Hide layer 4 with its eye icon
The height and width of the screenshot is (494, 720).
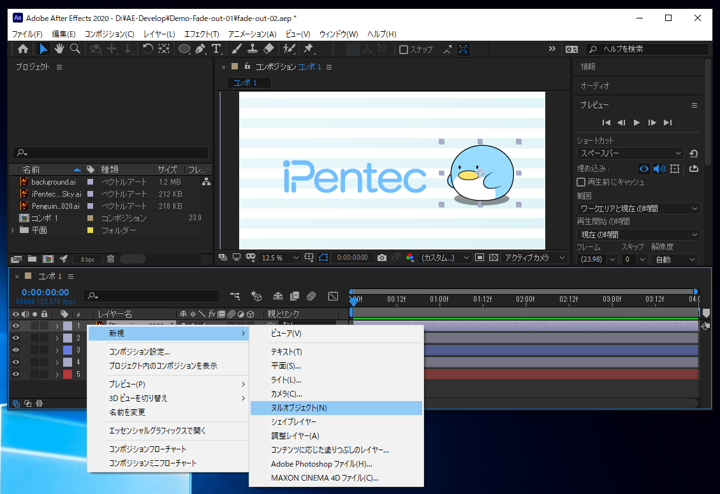pos(16,362)
